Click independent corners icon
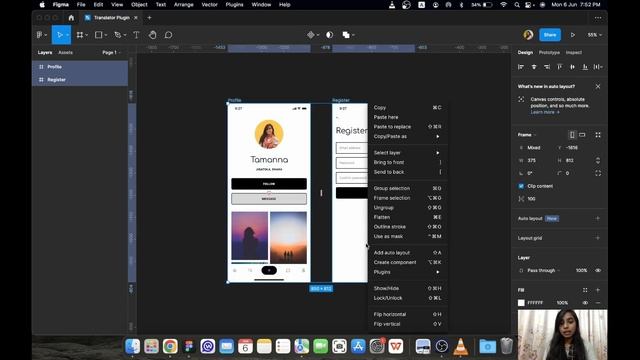640x360 pixels. (x=598, y=173)
